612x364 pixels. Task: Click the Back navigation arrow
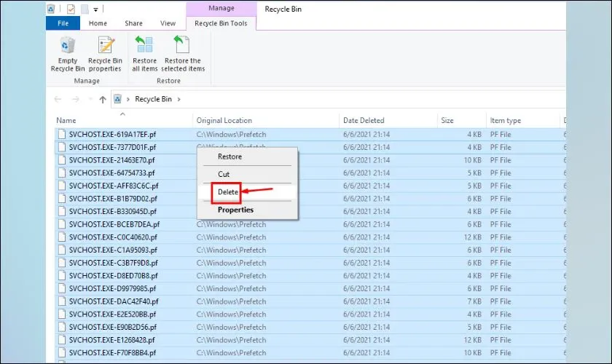click(59, 99)
